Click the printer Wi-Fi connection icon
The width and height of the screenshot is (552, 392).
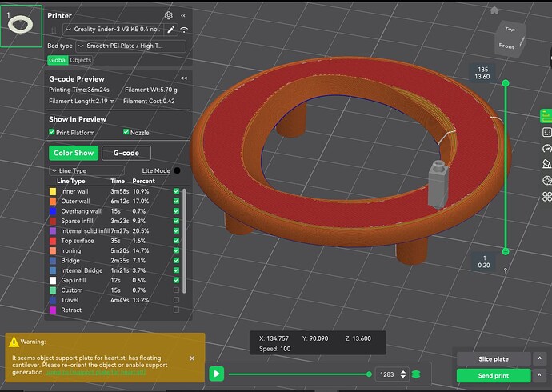[184, 30]
